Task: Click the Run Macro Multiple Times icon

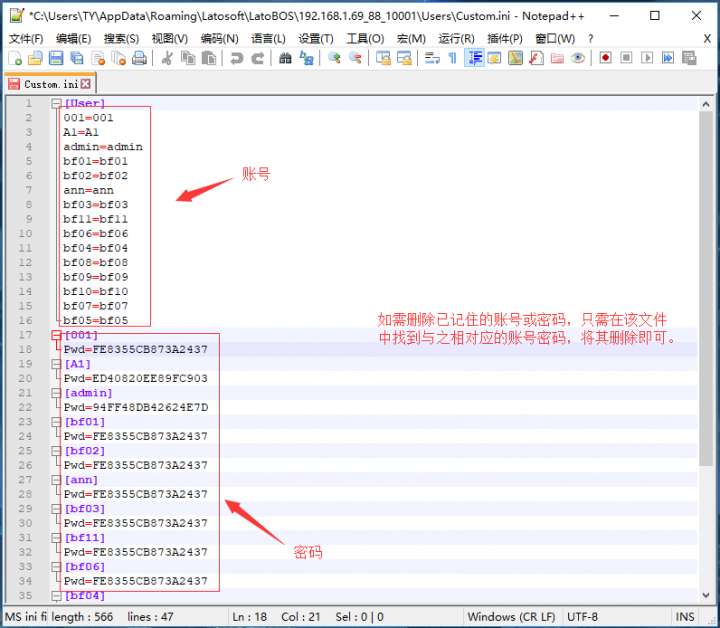Action: pyautogui.click(x=668, y=58)
